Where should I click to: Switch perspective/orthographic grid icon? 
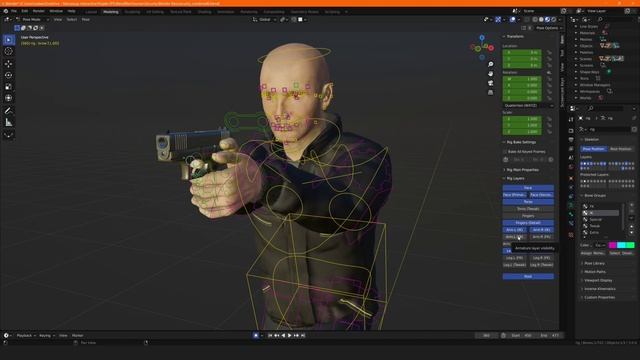[x=491, y=93]
